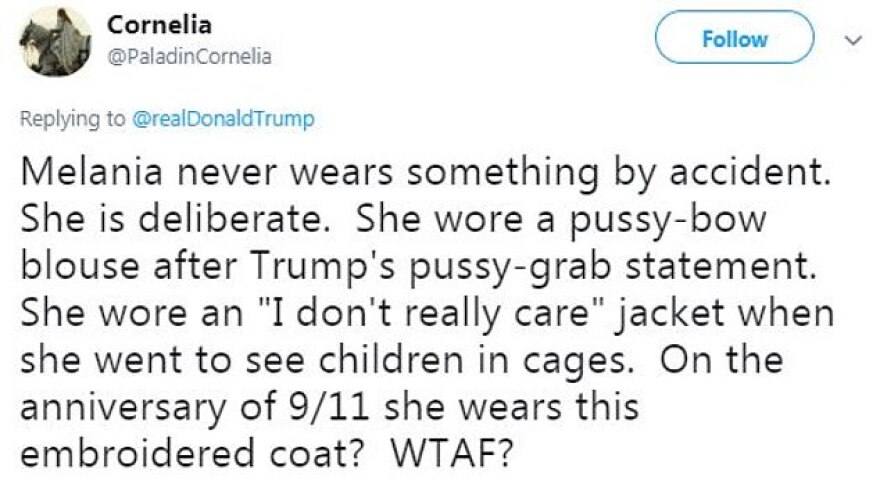The height and width of the screenshot is (487, 880).
Task: Open the @realDonaldTrump profile link
Action: 222,119
